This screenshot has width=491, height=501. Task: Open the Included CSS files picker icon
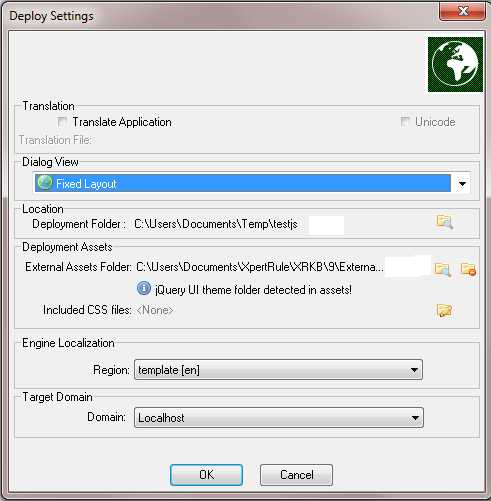click(444, 310)
